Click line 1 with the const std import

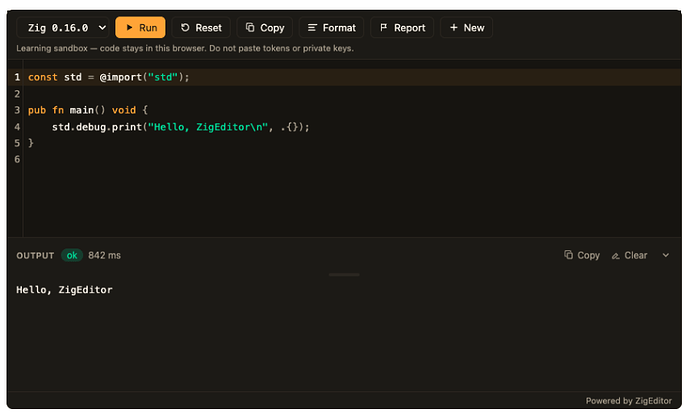tap(344, 77)
